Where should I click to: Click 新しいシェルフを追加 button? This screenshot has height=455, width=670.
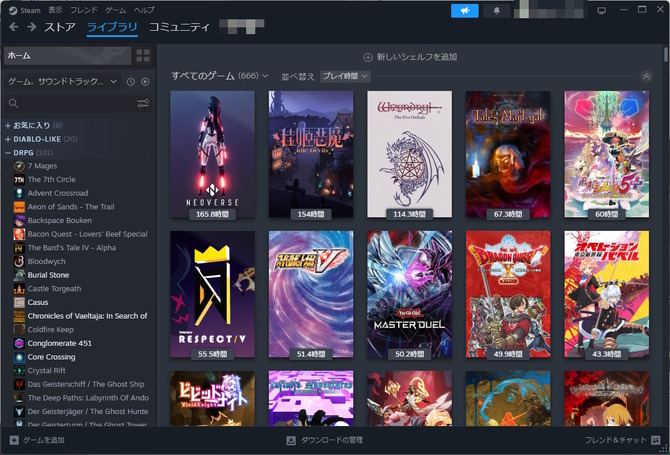410,57
